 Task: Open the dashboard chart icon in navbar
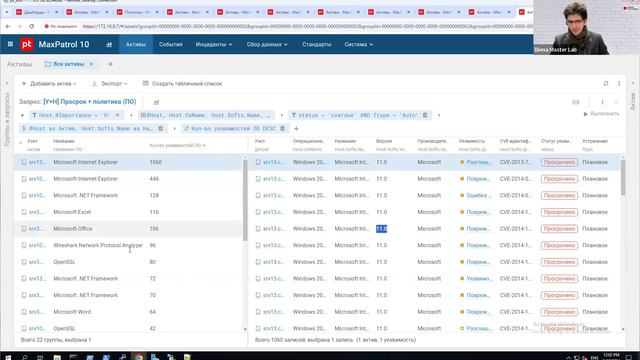pos(109,44)
